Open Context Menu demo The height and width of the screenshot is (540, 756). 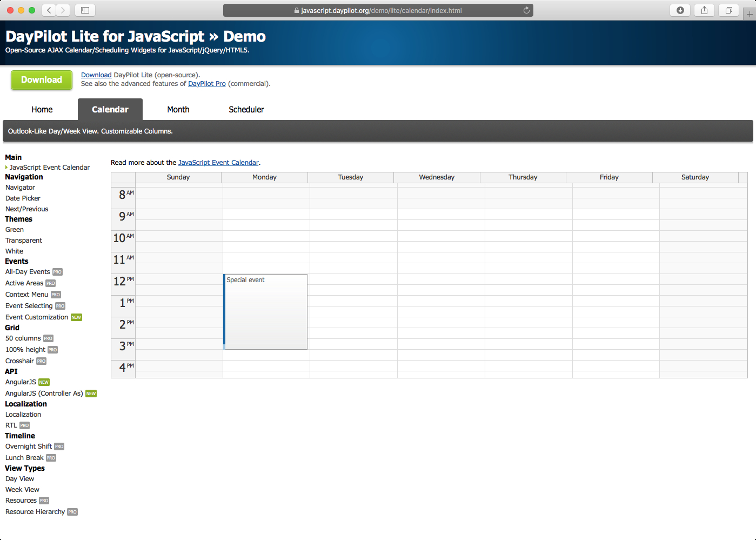pyautogui.click(x=26, y=295)
